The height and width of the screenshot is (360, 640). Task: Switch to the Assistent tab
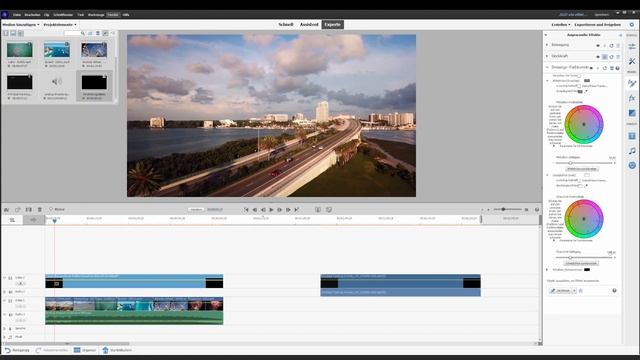pos(309,24)
